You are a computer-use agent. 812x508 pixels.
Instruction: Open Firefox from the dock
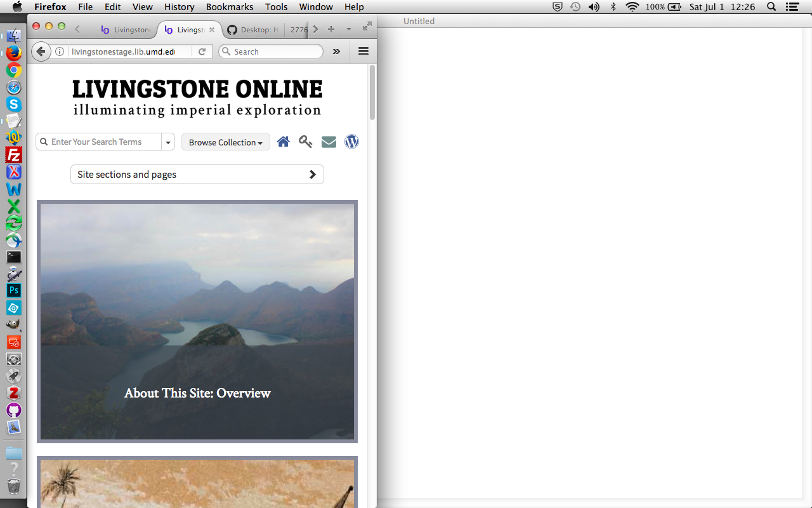tap(14, 53)
